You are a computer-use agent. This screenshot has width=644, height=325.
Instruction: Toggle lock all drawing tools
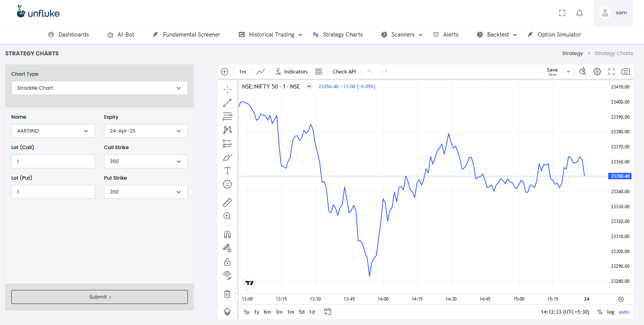point(227,262)
